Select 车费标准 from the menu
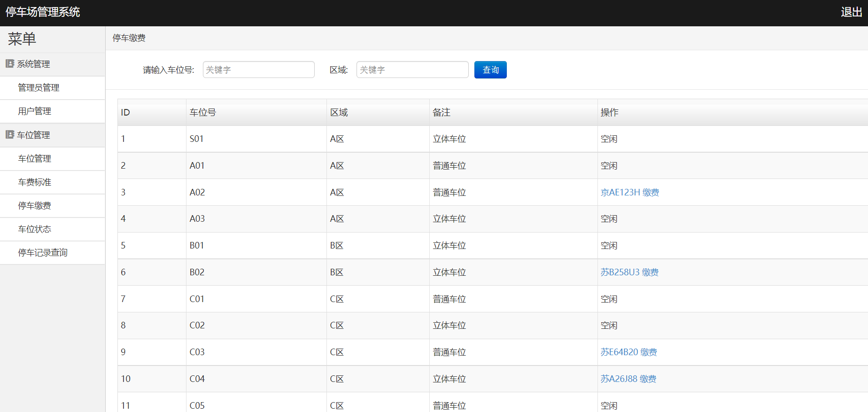 pyautogui.click(x=34, y=182)
